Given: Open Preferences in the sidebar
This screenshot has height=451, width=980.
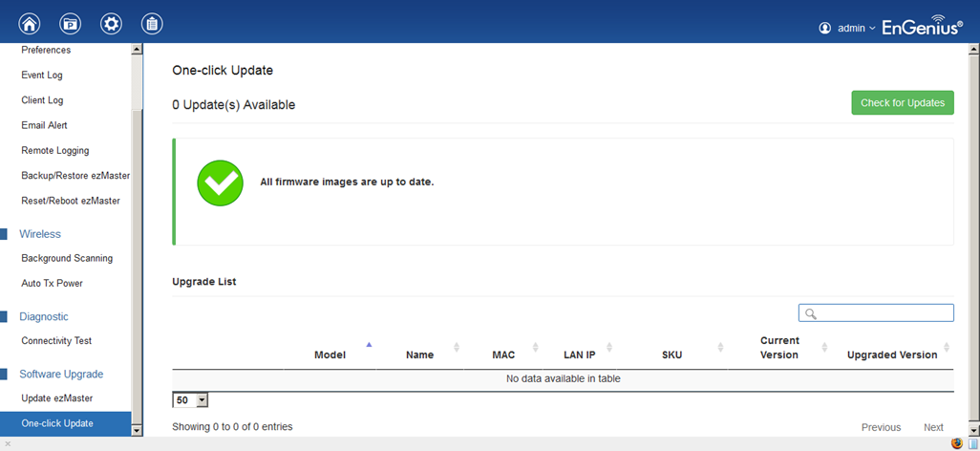Looking at the screenshot, I should click(x=46, y=50).
